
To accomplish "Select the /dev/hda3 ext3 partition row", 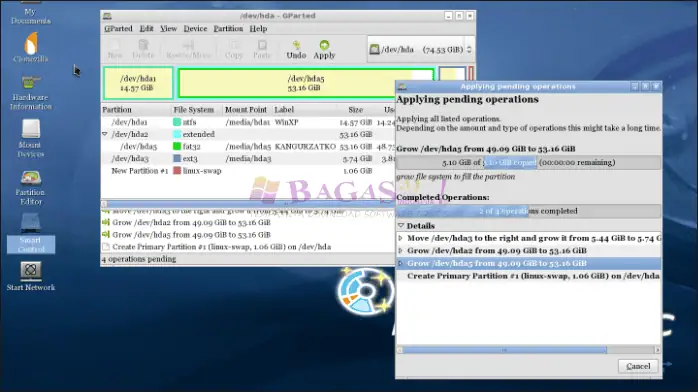I will (x=248, y=158).
